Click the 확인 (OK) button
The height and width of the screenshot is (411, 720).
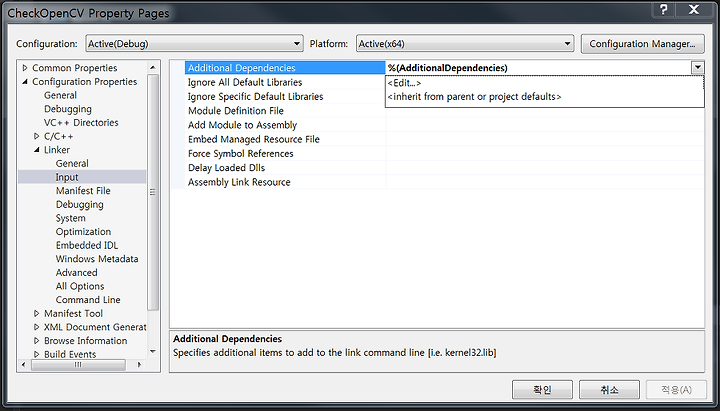[542, 390]
